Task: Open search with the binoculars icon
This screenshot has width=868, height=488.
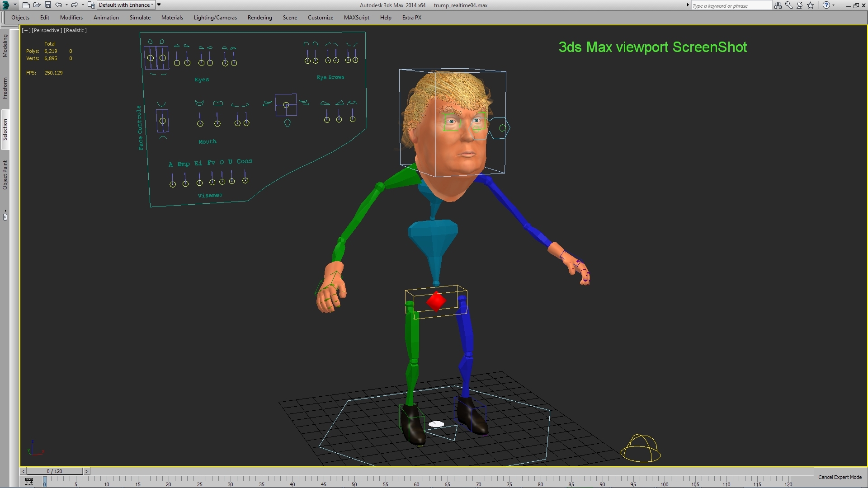Action: tap(778, 5)
